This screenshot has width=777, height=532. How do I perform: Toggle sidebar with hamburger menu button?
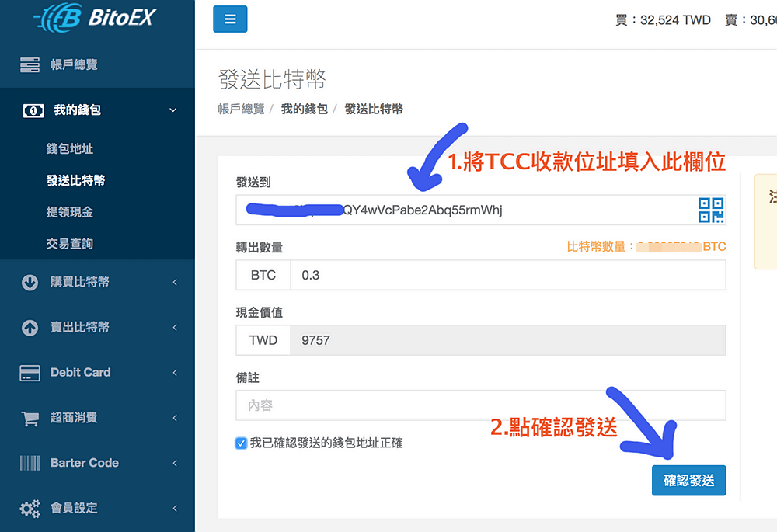pyautogui.click(x=230, y=19)
